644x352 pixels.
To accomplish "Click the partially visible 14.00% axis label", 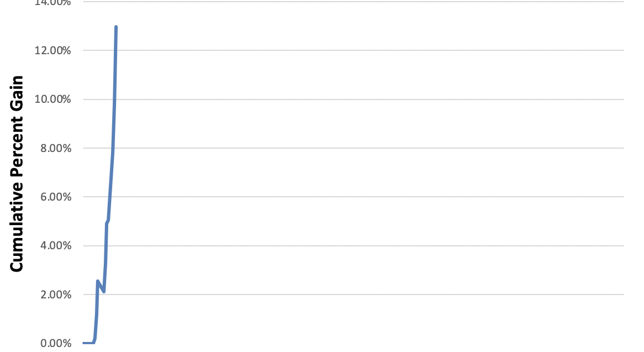I will point(54,3).
